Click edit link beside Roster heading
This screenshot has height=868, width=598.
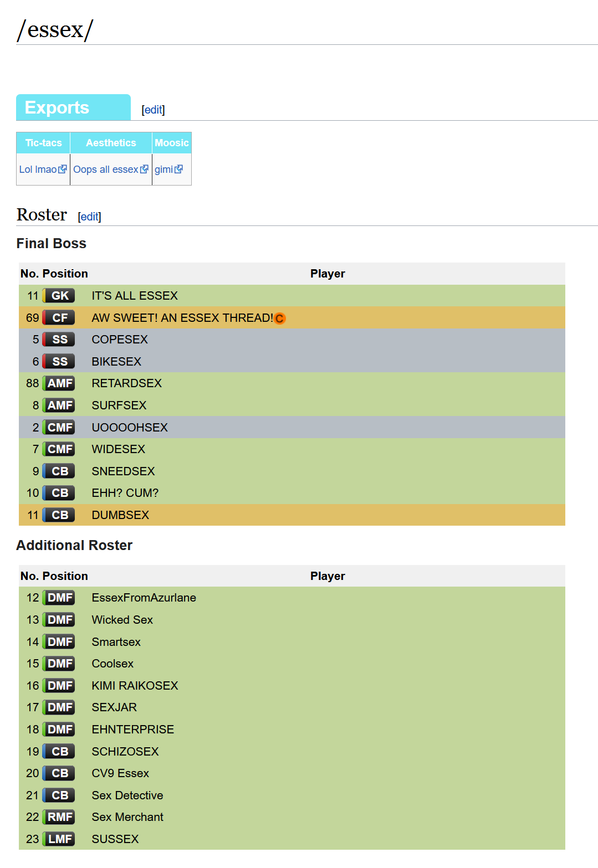[x=89, y=217]
